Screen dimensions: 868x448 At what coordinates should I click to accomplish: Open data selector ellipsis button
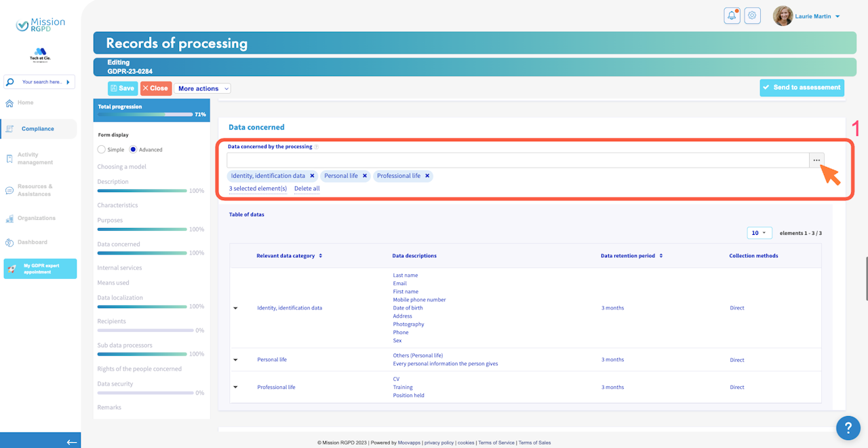816,160
